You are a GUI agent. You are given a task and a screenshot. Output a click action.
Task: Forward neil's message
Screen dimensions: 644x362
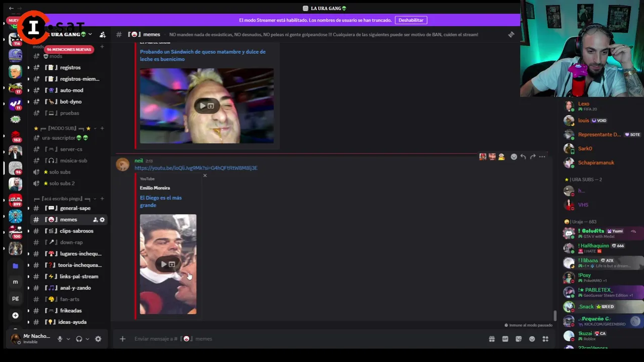tap(533, 157)
